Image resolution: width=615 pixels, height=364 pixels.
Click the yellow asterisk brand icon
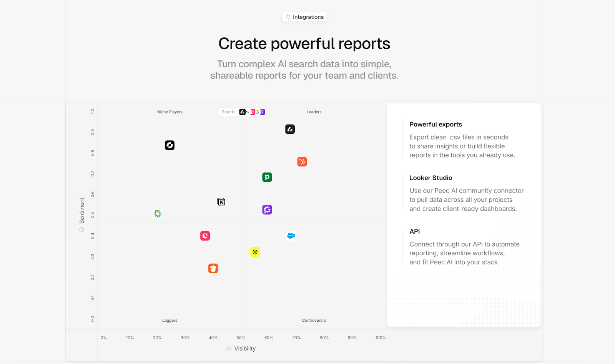[255, 252]
